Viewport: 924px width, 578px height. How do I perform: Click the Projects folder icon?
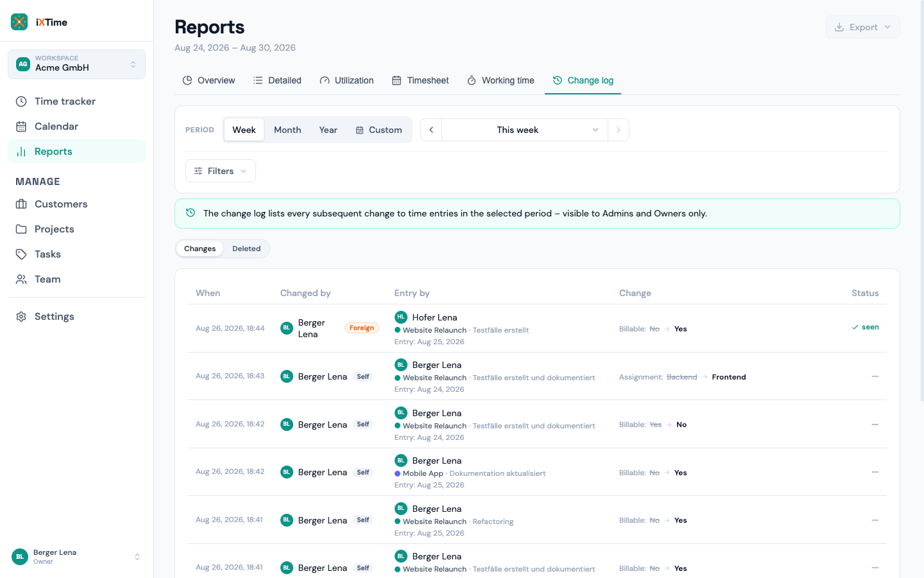click(x=21, y=229)
